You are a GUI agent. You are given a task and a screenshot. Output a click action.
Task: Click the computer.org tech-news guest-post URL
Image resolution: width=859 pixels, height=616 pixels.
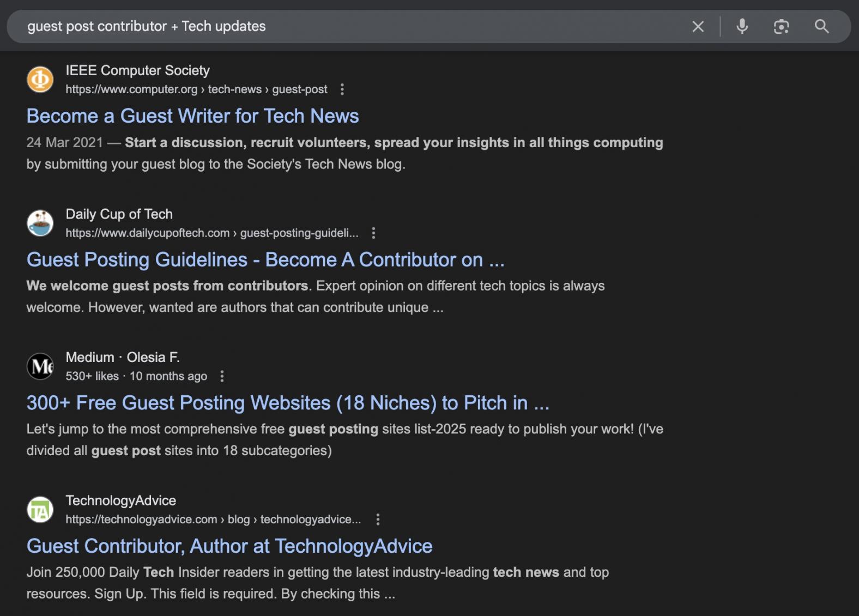click(196, 89)
